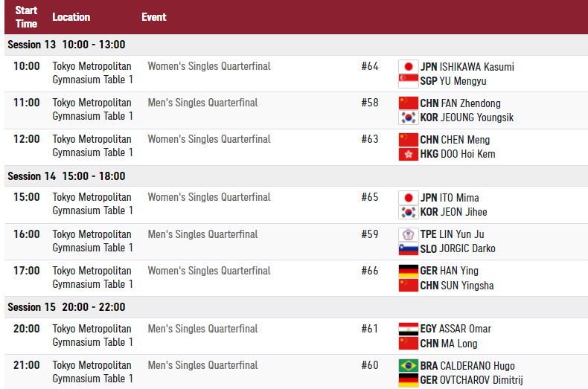Select player name FAN Zhendong
Image resolution: width=588 pixels, height=389 pixels.
coord(470,103)
